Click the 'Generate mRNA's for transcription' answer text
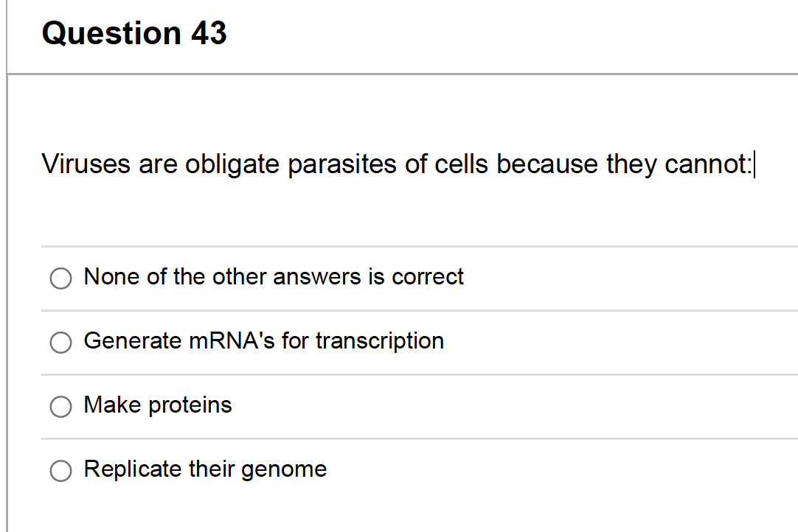This screenshot has height=532, width=798. click(263, 341)
